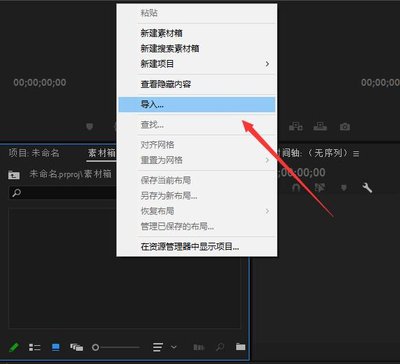400x364 pixels.
Task: Switch project panel to list view
Action: pyautogui.click(x=34, y=347)
